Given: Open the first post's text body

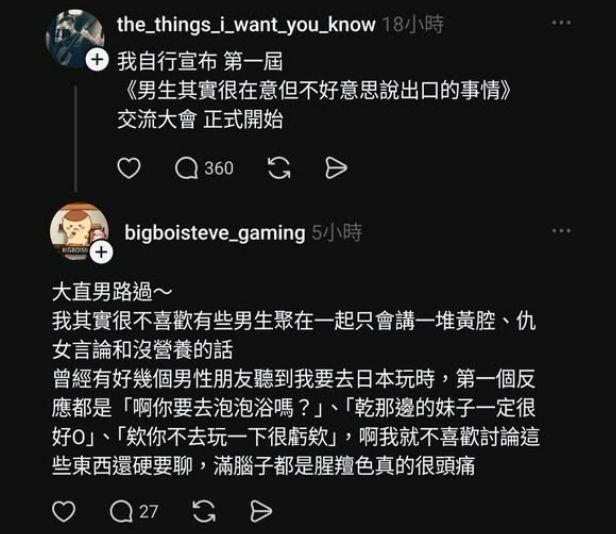Looking at the screenshot, I should [x=314, y=91].
